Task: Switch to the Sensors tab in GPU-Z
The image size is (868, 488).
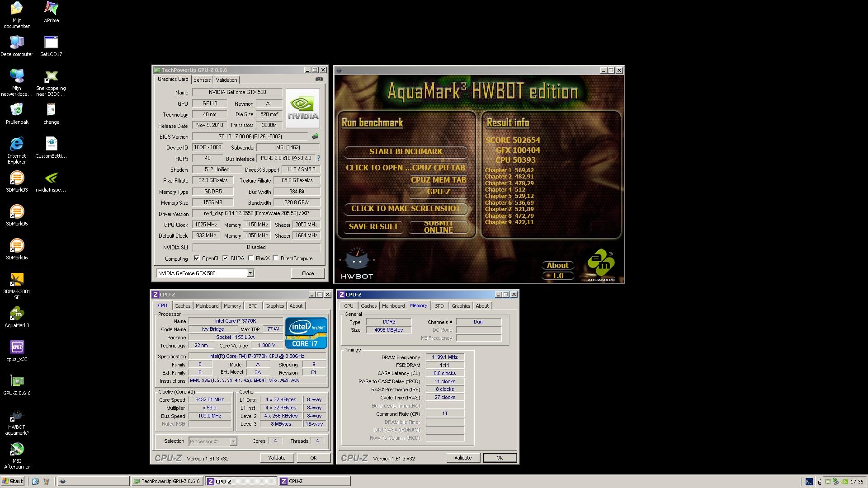Action: point(202,80)
